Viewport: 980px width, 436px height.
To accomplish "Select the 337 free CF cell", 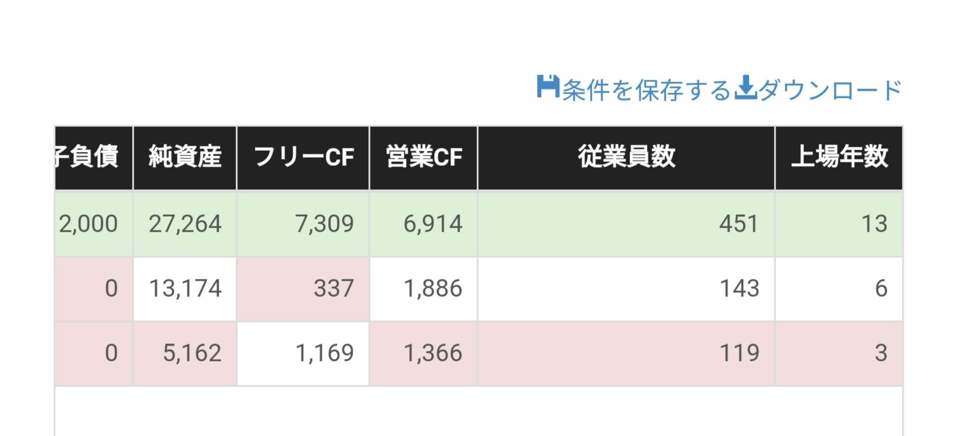I will [x=303, y=289].
